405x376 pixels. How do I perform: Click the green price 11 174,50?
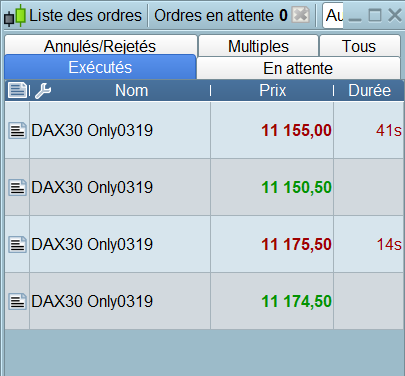click(296, 301)
